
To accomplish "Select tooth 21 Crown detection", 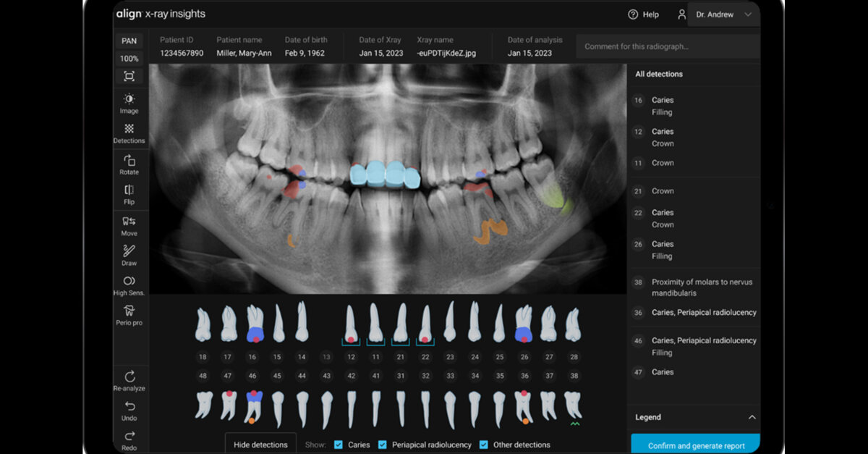I will pyautogui.click(x=694, y=191).
